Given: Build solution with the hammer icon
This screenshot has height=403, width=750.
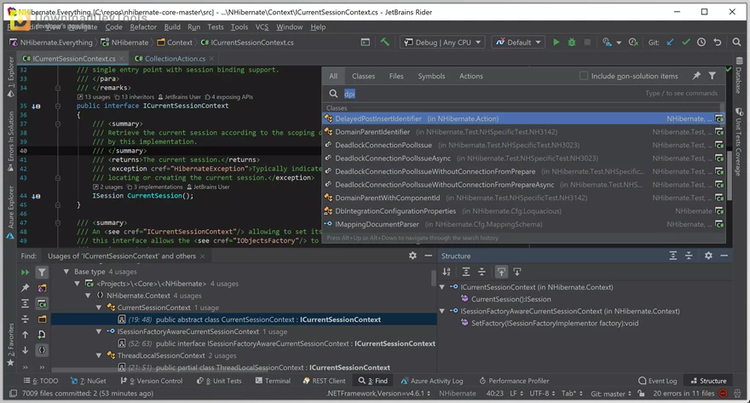Looking at the screenshot, I should pyautogui.click(x=385, y=42).
